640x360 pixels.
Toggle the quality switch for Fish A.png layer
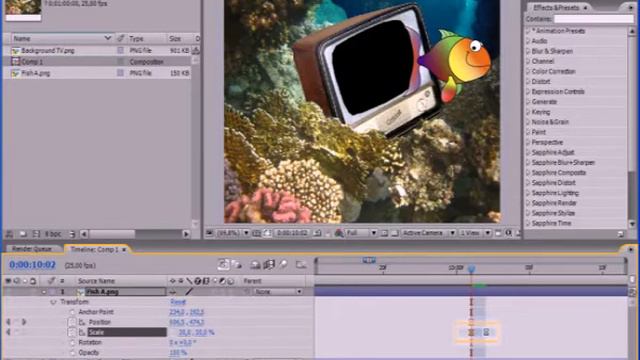point(189,291)
